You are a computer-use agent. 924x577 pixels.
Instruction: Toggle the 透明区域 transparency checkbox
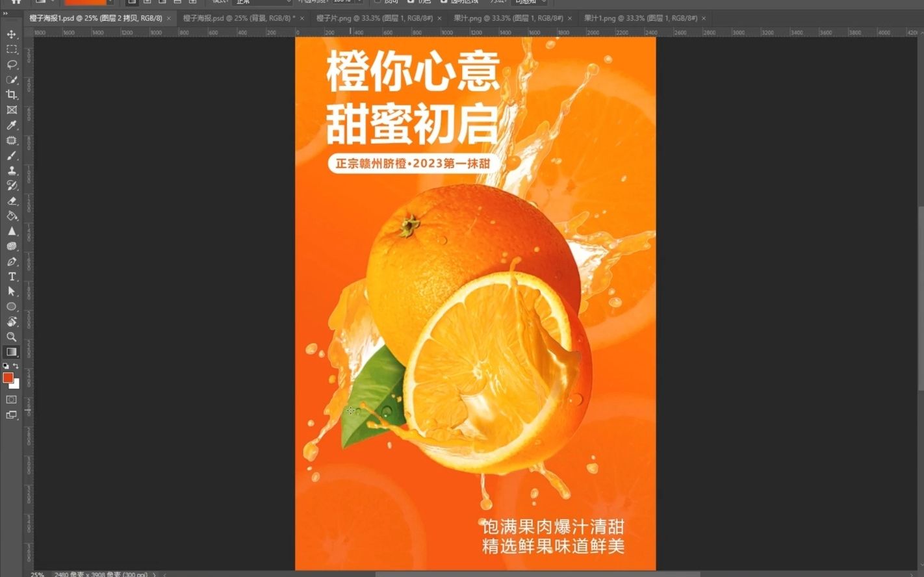click(x=444, y=1)
